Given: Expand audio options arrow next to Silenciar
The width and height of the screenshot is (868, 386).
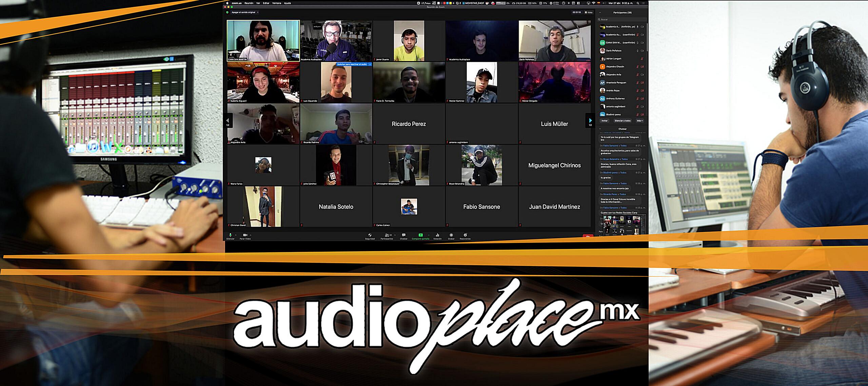Looking at the screenshot, I should pos(236,235).
